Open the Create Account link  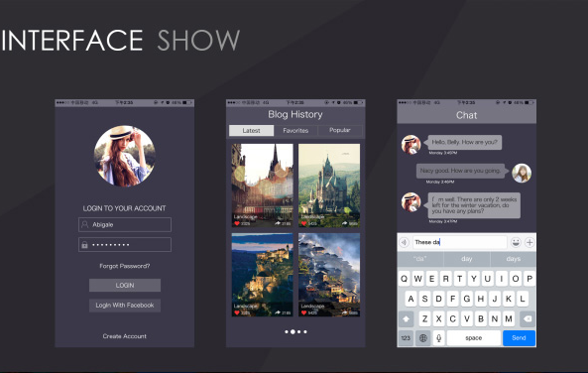click(125, 336)
